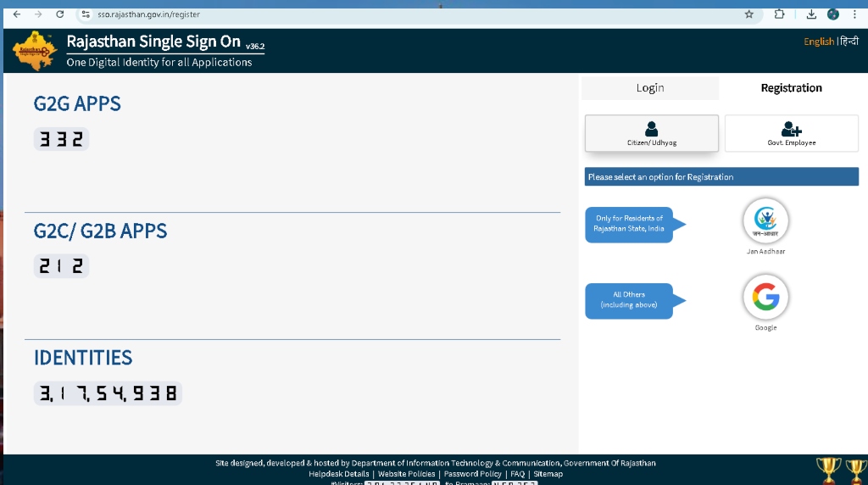Screen dimensions: 868x485
Task: Open Helpdesk Details link
Action: point(339,474)
